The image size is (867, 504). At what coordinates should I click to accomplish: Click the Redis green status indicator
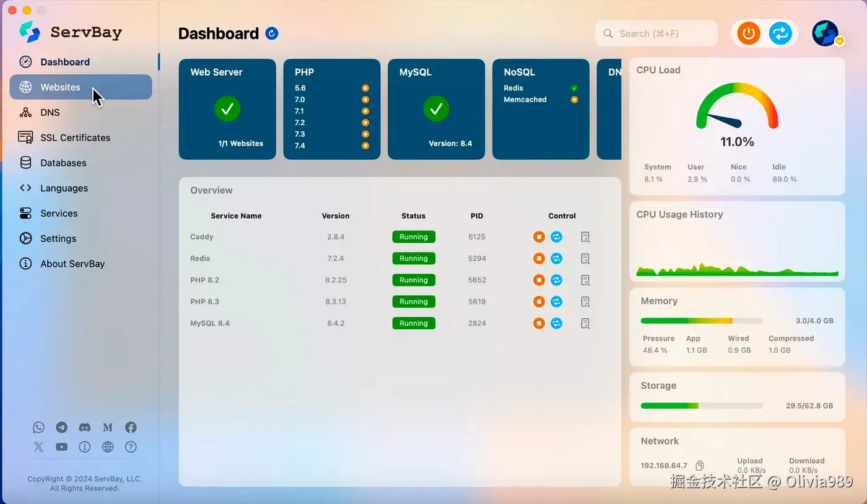click(x=575, y=88)
